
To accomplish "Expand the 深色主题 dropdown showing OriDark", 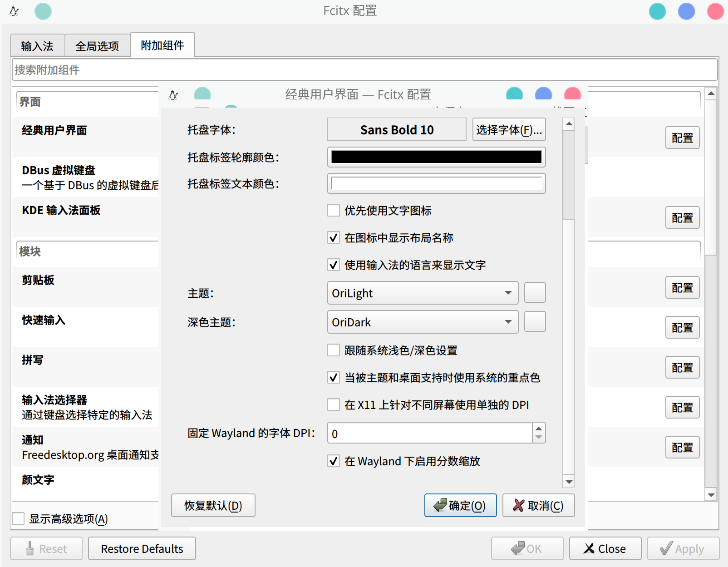I will click(423, 322).
